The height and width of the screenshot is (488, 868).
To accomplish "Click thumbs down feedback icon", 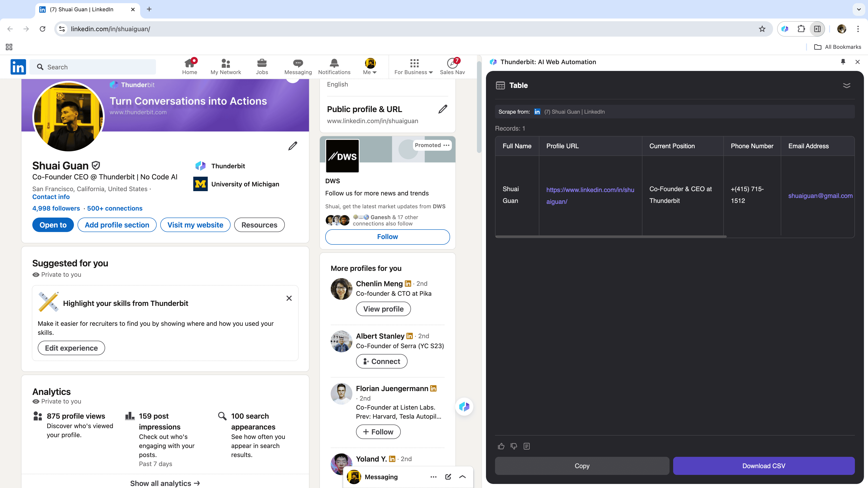I will (514, 446).
